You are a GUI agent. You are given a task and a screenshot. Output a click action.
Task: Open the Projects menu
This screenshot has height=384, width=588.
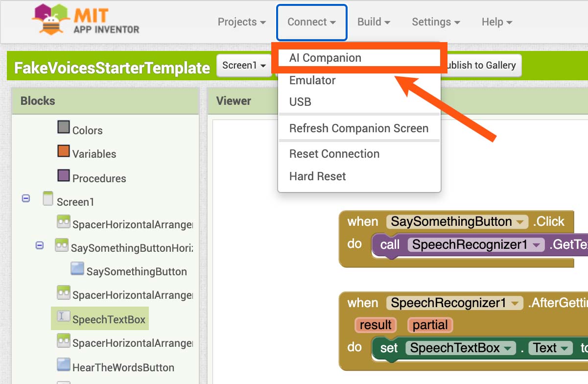(242, 22)
